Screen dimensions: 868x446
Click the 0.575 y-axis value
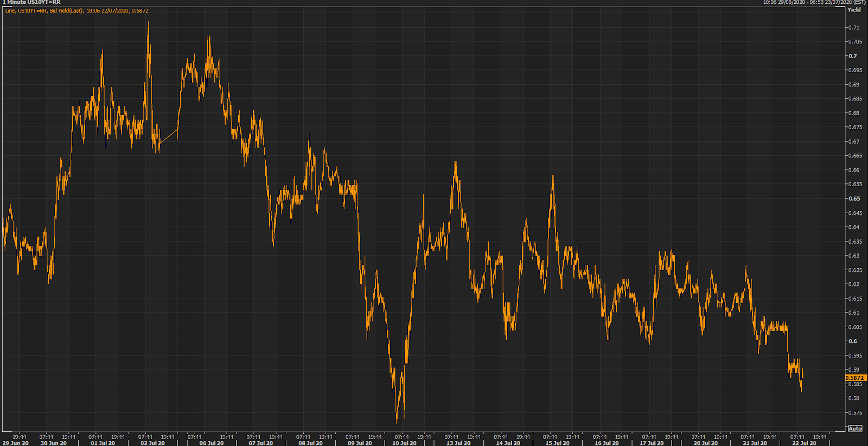855,413
